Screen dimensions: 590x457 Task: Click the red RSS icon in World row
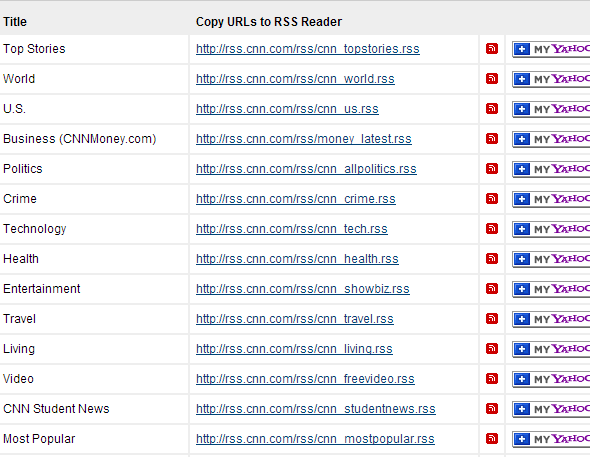tap(492, 79)
